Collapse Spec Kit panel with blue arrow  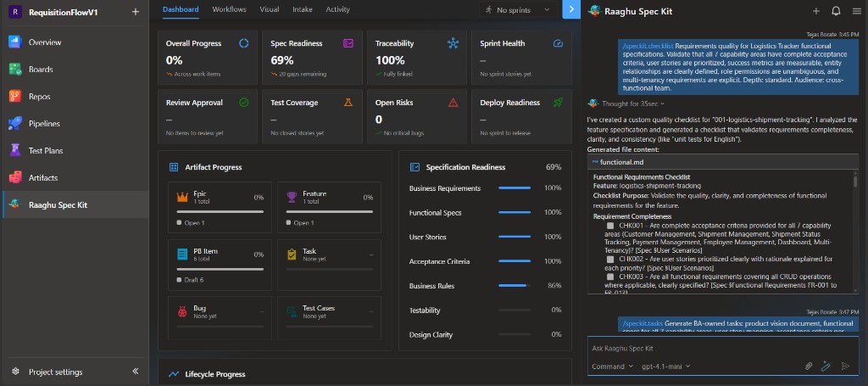point(571,9)
